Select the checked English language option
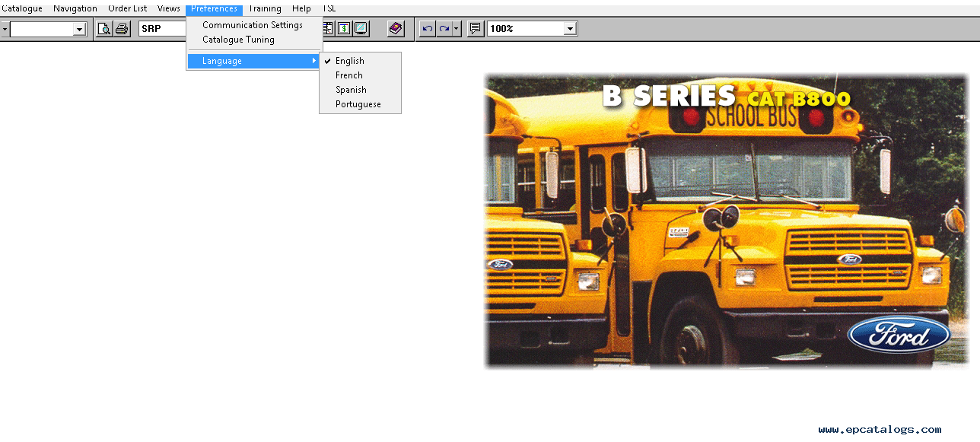The width and height of the screenshot is (980, 442). click(360, 61)
